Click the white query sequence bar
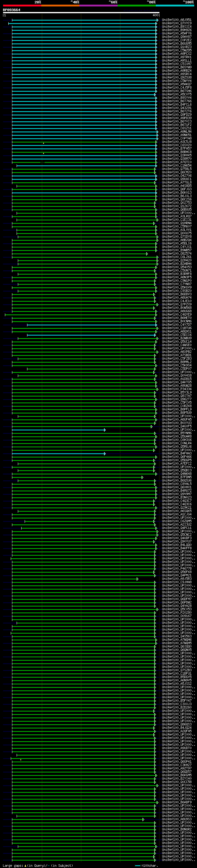The image size is (197, 868). coord(81,12)
